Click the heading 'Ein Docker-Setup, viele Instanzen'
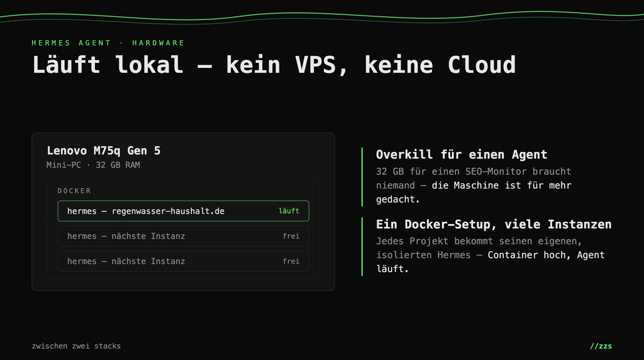644x360 pixels. click(x=494, y=224)
